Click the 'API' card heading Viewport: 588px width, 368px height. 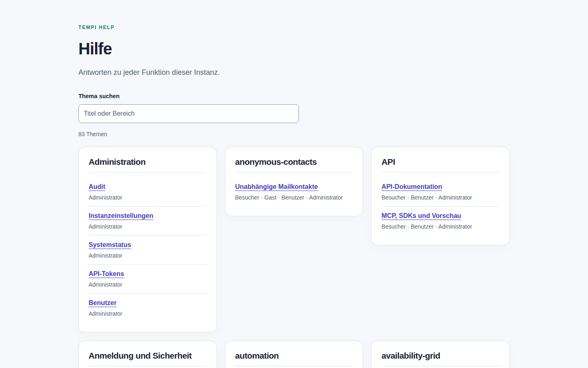pos(388,162)
